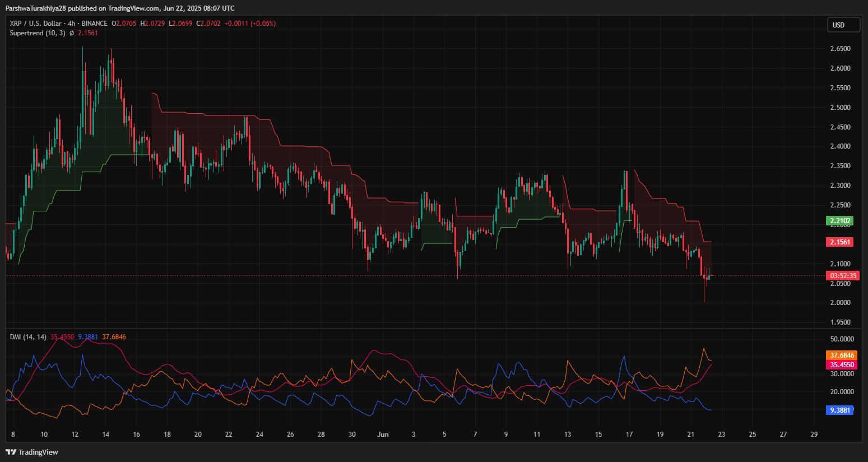Click the 2.0000 price axis label

[840, 303]
